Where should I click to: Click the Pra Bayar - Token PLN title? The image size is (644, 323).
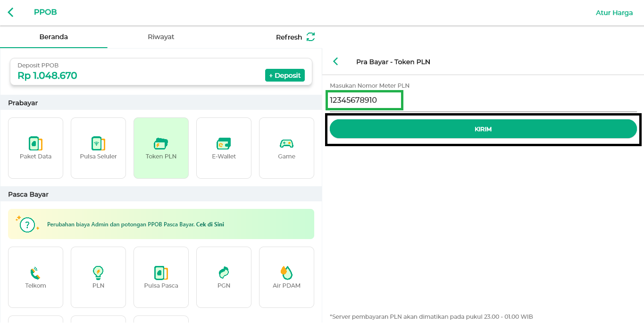coord(393,62)
